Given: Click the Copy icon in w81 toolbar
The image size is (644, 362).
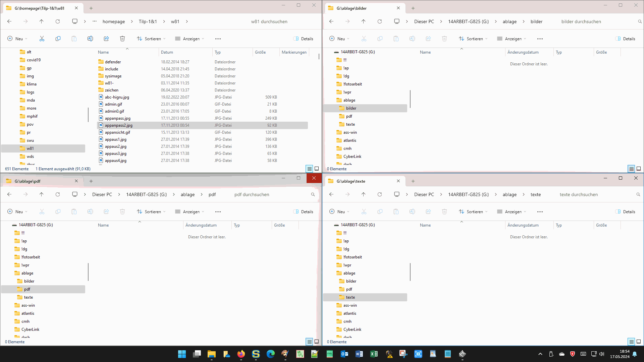Looking at the screenshot, I should 58,39.
